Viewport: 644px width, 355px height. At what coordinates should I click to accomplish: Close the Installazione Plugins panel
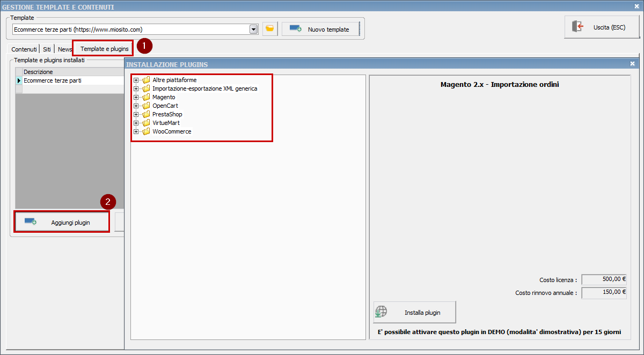632,64
